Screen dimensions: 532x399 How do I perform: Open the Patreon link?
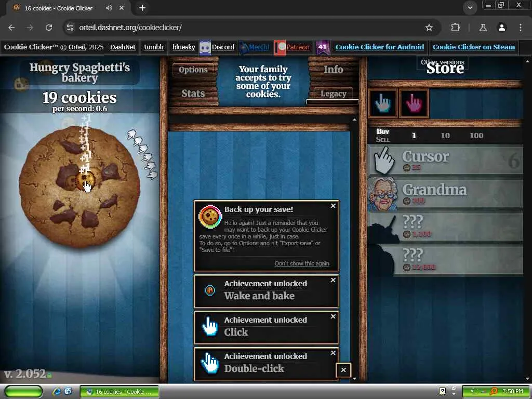pyautogui.click(x=298, y=47)
